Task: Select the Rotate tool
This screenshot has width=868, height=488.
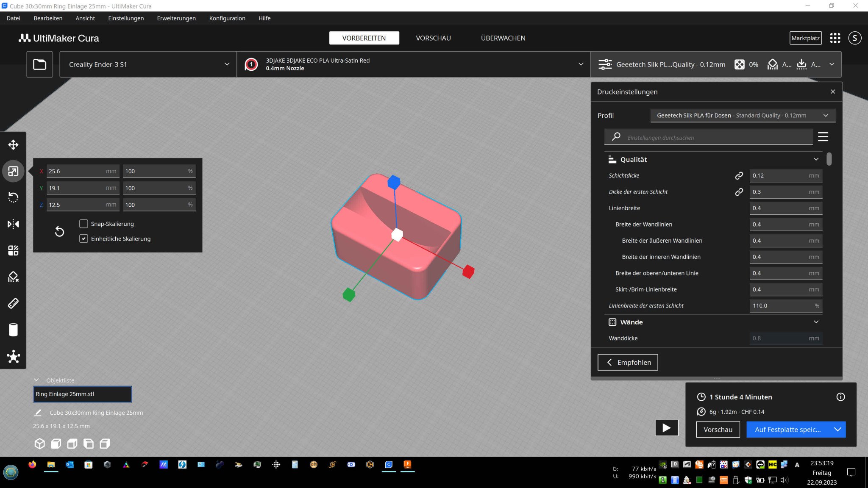Action: 13,197
